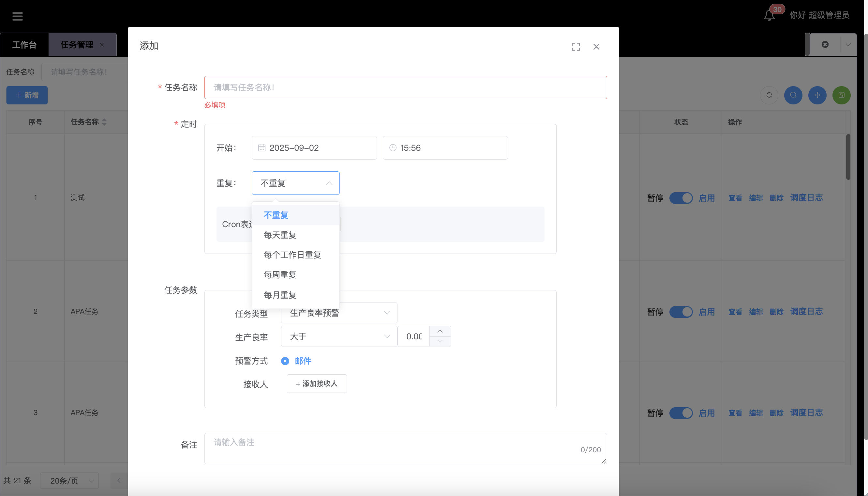Toggle the status switch for 测试 row
The height and width of the screenshot is (496, 868).
pyautogui.click(x=681, y=198)
